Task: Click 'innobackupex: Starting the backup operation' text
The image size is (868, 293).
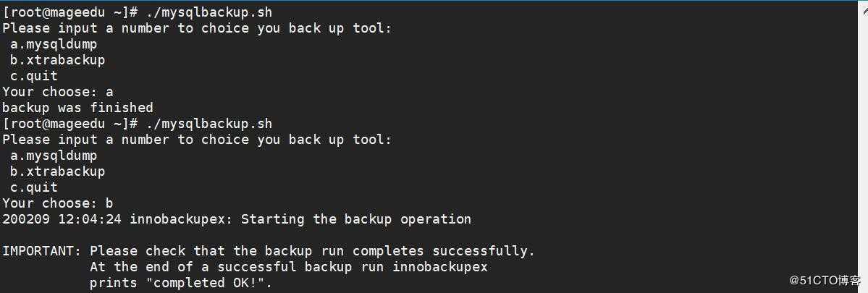Action: point(300,219)
